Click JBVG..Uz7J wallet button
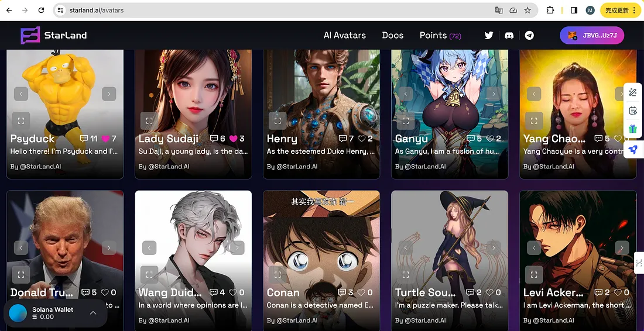 point(592,36)
